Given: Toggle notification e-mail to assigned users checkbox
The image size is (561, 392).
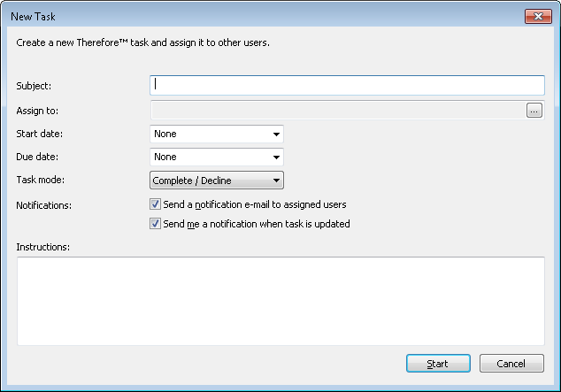Looking at the screenshot, I should [x=156, y=204].
